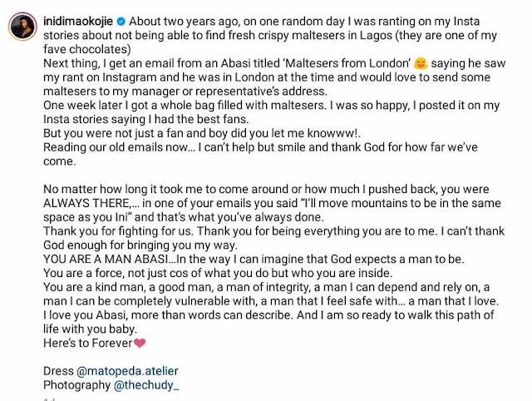Click the word 'Photography' in caption
The height and width of the screenshot is (401, 532).
[74, 385]
